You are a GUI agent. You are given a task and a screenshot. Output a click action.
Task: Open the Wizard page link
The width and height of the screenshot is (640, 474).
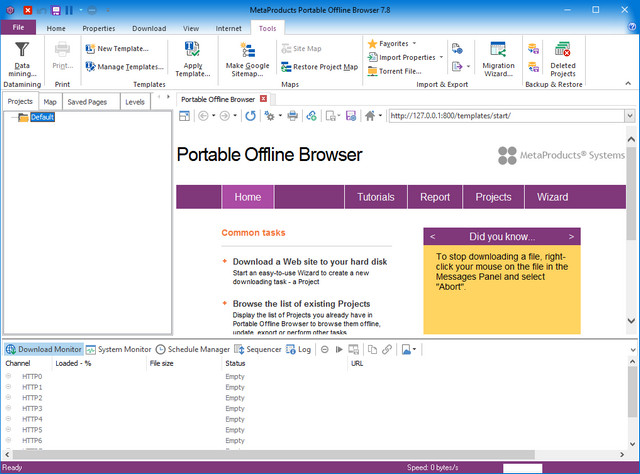552,197
